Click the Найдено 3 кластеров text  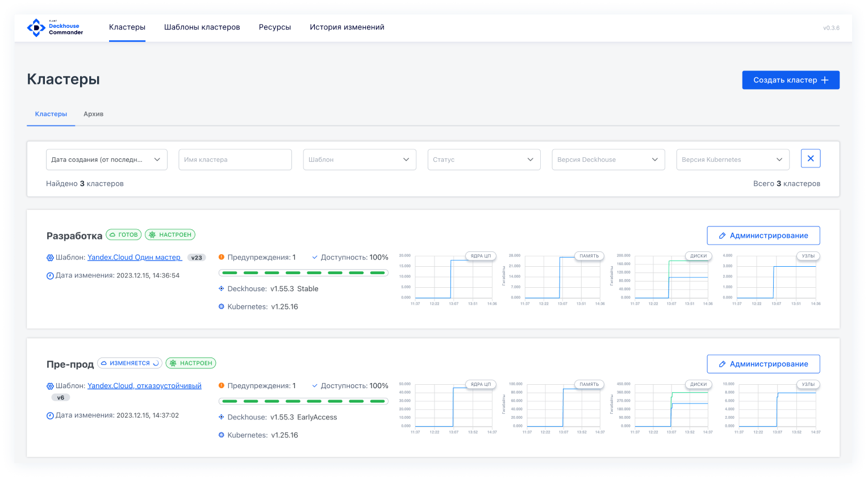(85, 183)
